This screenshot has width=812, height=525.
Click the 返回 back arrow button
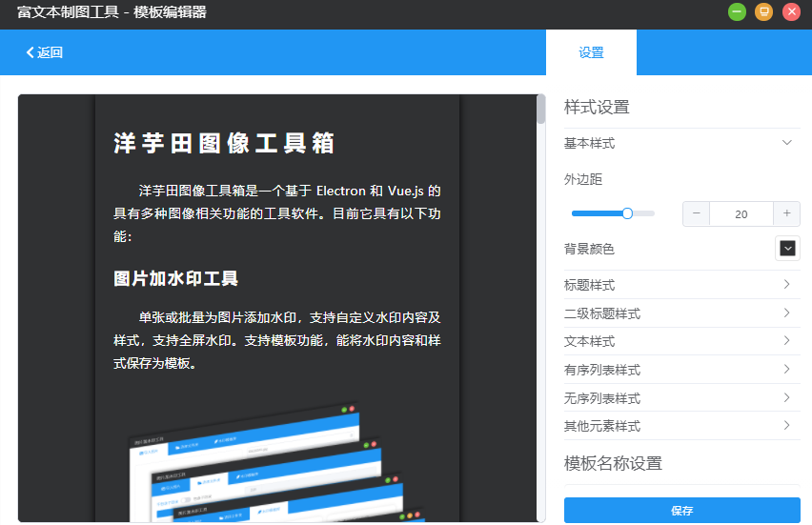tap(45, 52)
